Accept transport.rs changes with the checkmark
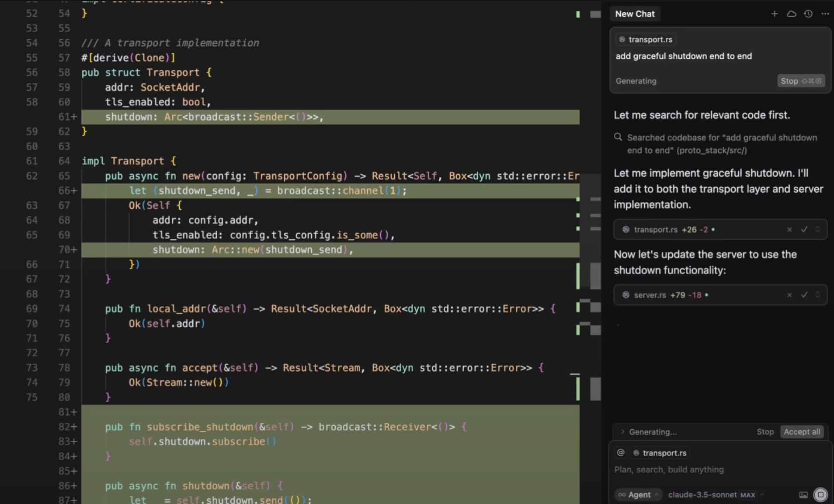This screenshot has width=834, height=504. (x=804, y=230)
